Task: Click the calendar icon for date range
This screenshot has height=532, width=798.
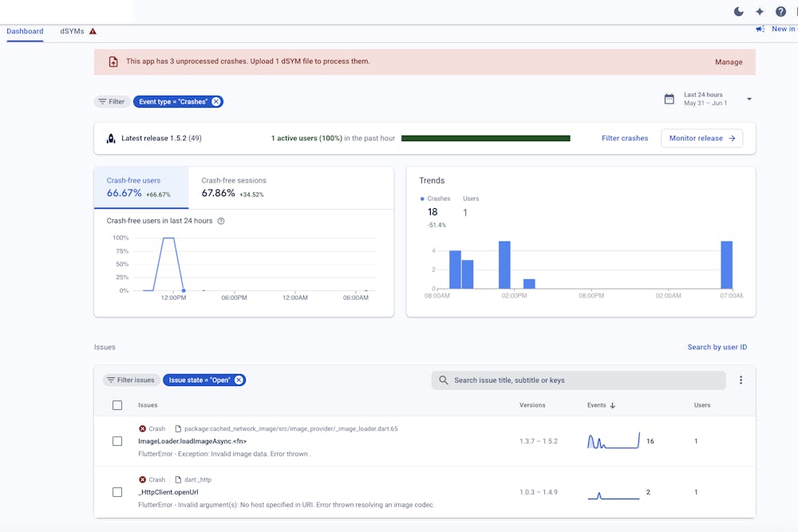Action: pos(670,99)
